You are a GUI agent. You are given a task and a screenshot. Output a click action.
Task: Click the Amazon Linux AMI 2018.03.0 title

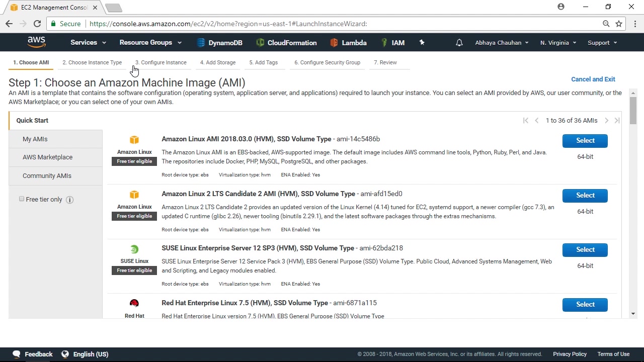tap(246, 139)
